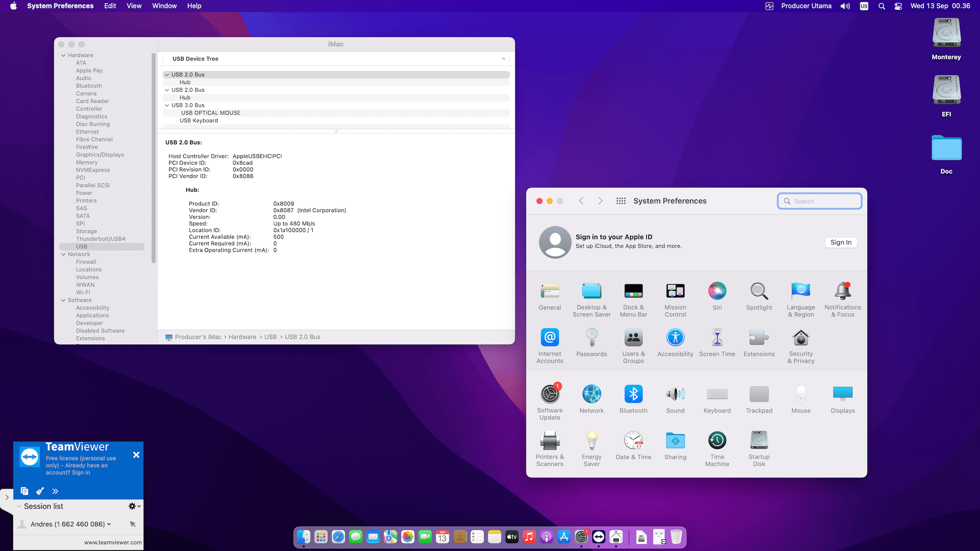The width and height of the screenshot is (980, 551).
Task: Click the System Preferences search field
Action: coord(820,201)
